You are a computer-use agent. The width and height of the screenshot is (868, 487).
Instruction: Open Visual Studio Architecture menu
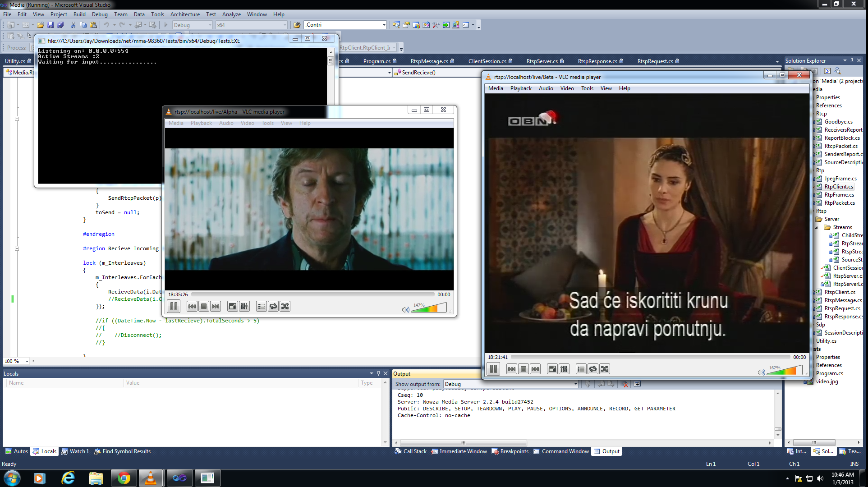185,14
